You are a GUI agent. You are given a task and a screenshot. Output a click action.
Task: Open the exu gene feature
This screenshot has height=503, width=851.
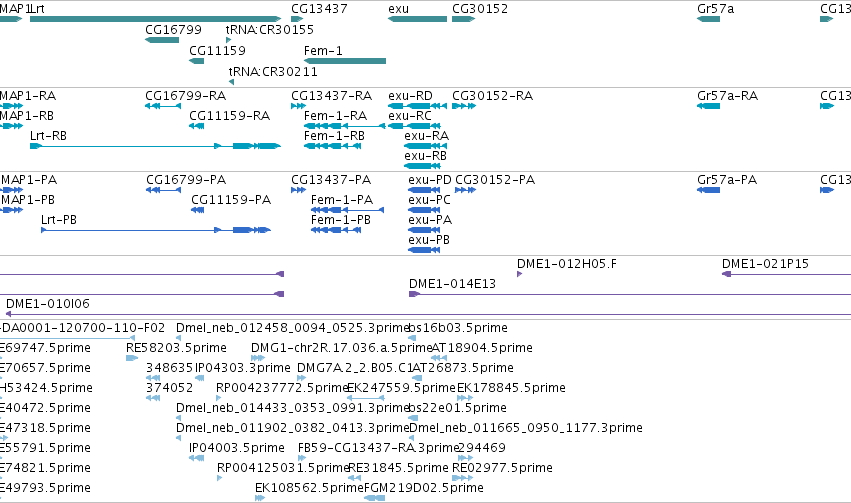tap(417, 19)
